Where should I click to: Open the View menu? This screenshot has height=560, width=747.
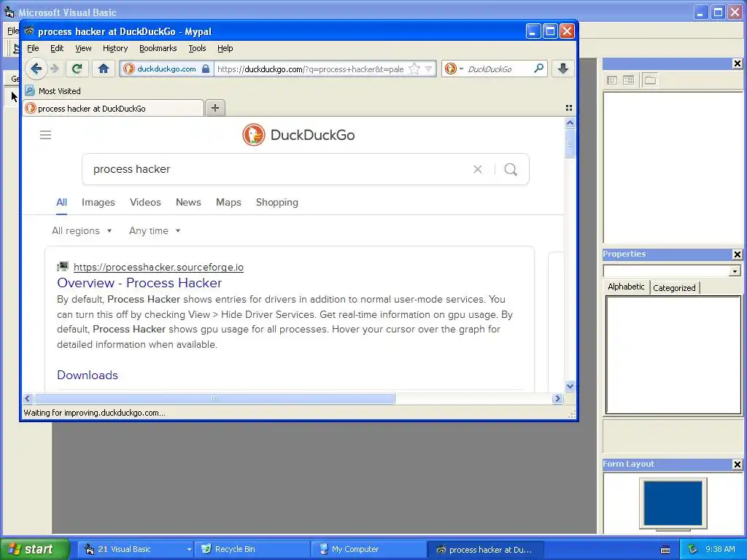point(83,48)
